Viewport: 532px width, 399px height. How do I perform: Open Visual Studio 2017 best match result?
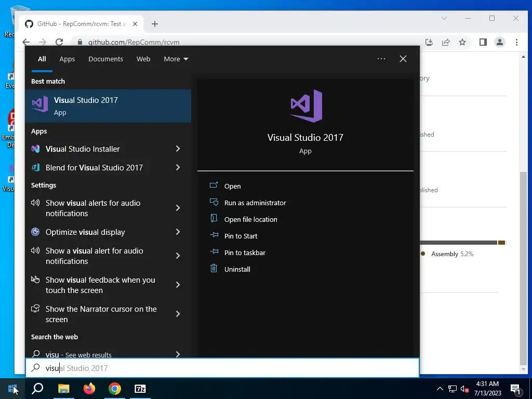[x=108, y=106]
